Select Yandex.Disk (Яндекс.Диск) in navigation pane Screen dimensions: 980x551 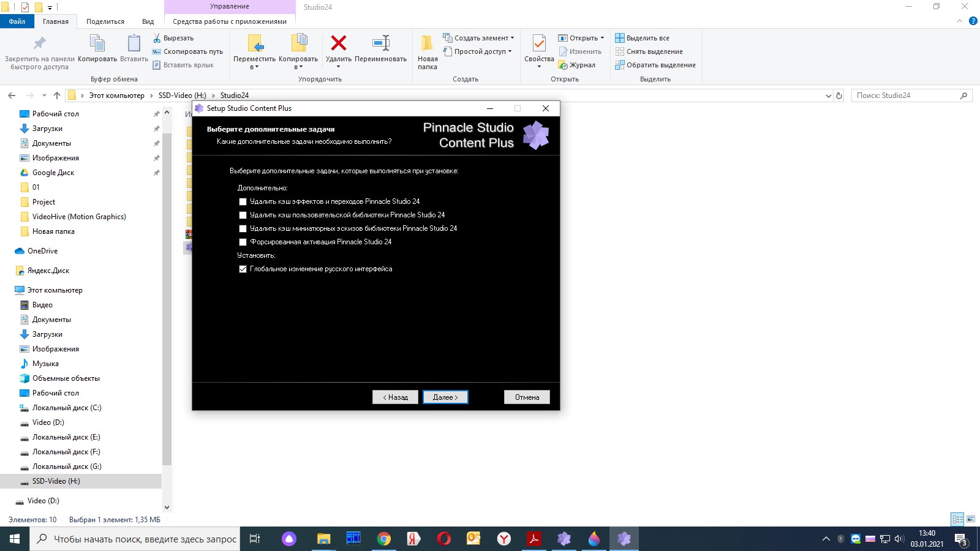click(x=48, y=271)
